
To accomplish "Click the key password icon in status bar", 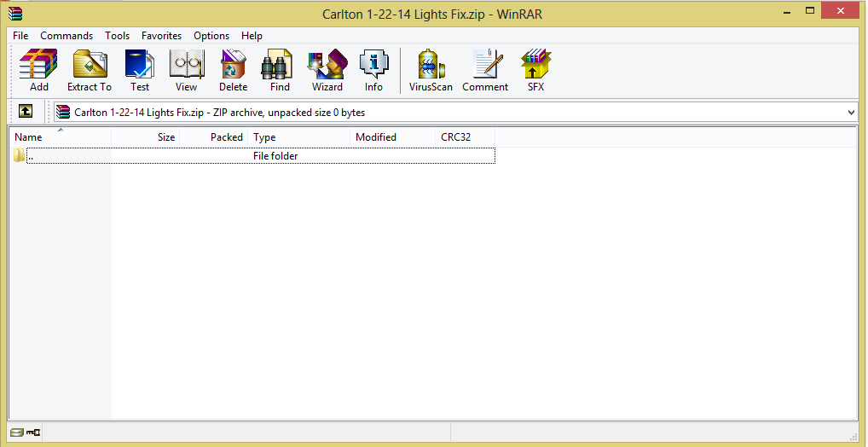I will [x=34, y=432].
